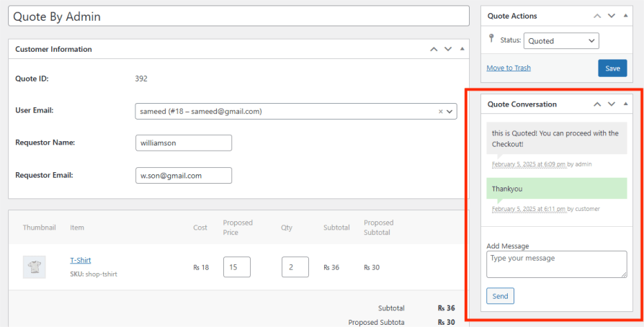Click the Move to Trash link
This screenshot has width=644, height=327.
coord(509,68)
